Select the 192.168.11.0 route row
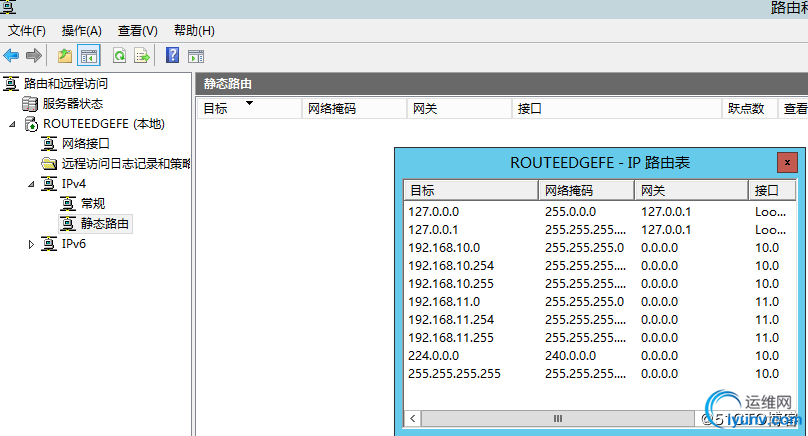This screenshot has width=808, height=436. [600, 302]
